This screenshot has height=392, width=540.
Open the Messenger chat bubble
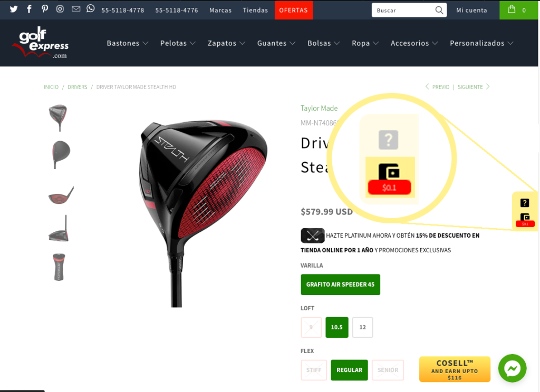(512, 368)
